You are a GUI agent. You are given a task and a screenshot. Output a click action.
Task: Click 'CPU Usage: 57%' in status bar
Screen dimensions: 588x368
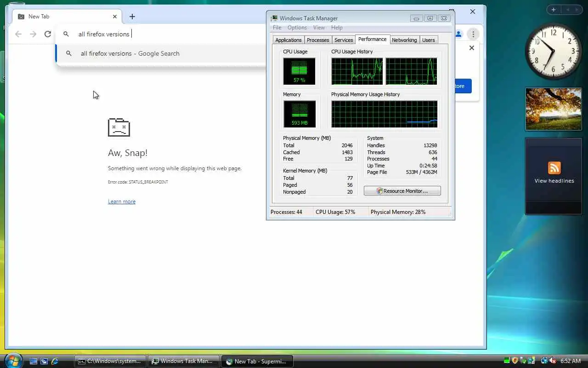coord(335,212)
